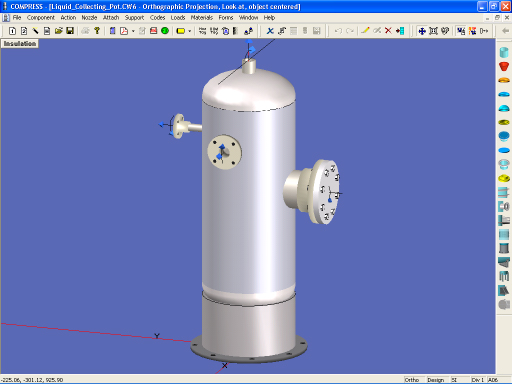The height and width of the screenshot is (384, 512).
Task: Add an orange ellipsoidal head component
Action: (504, 80)
